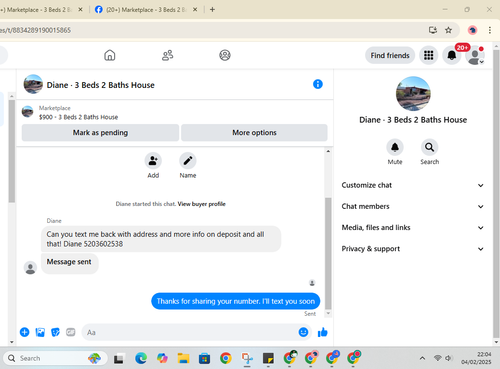
Task: Attach a photo with the image icon
Action: [x=40, y=332]
